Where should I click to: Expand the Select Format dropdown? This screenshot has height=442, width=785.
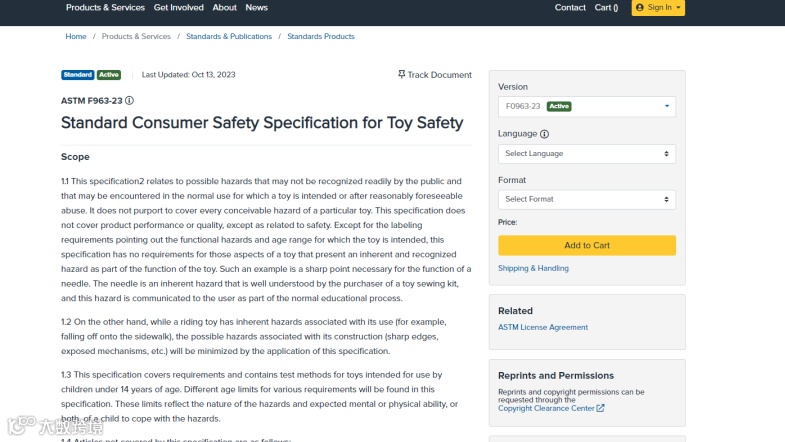586,199
